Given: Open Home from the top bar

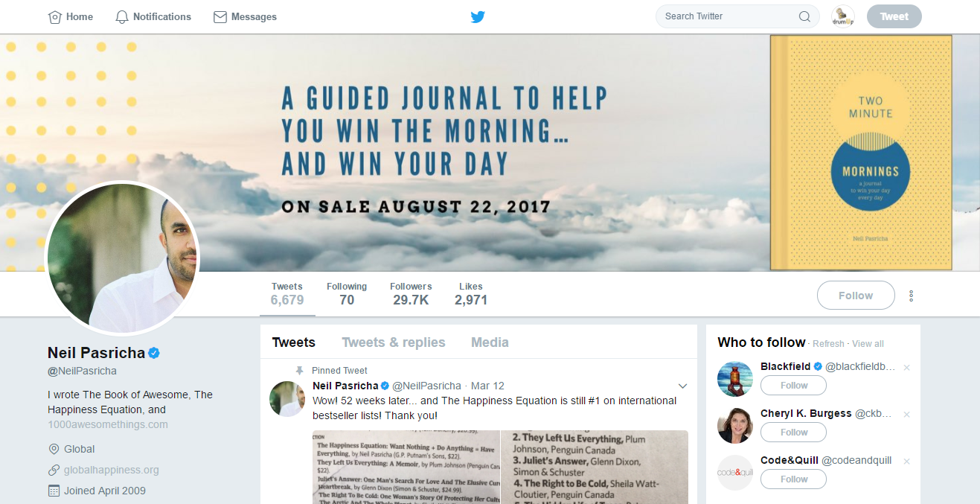Looking at the screenshot, I should point(71,16).
